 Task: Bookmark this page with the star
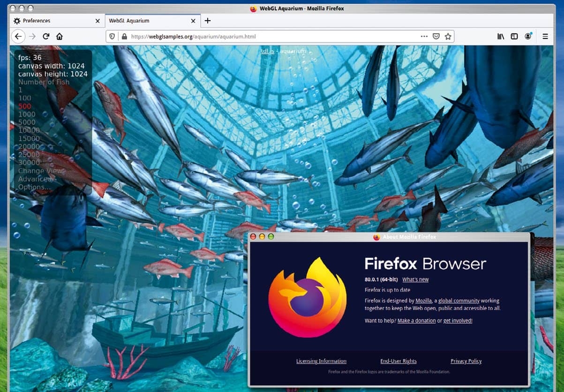448,36
